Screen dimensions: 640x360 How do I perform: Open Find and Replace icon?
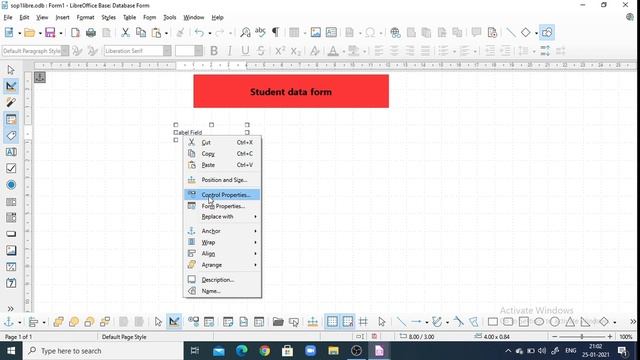pyautogui.click(x=245, y=33)
